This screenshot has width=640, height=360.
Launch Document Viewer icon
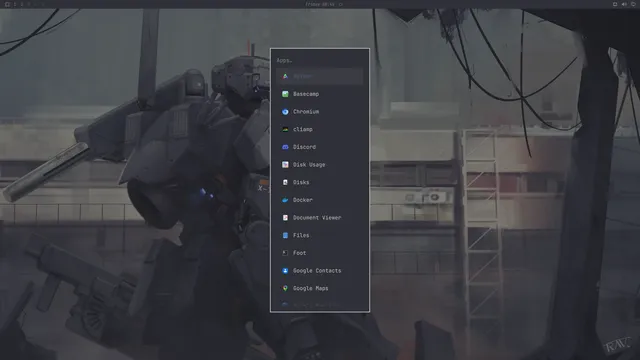coord(285,218)
